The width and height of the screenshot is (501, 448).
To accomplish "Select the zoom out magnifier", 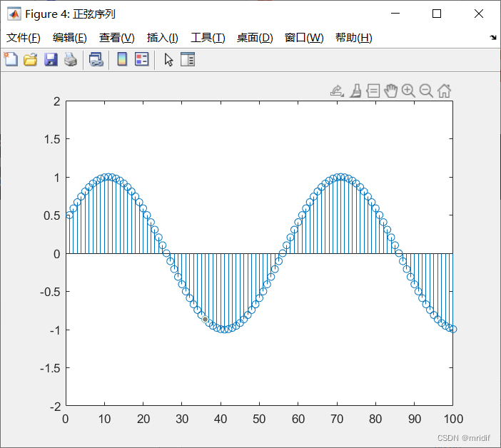I will pyautogui.click(x=426, y=91).
